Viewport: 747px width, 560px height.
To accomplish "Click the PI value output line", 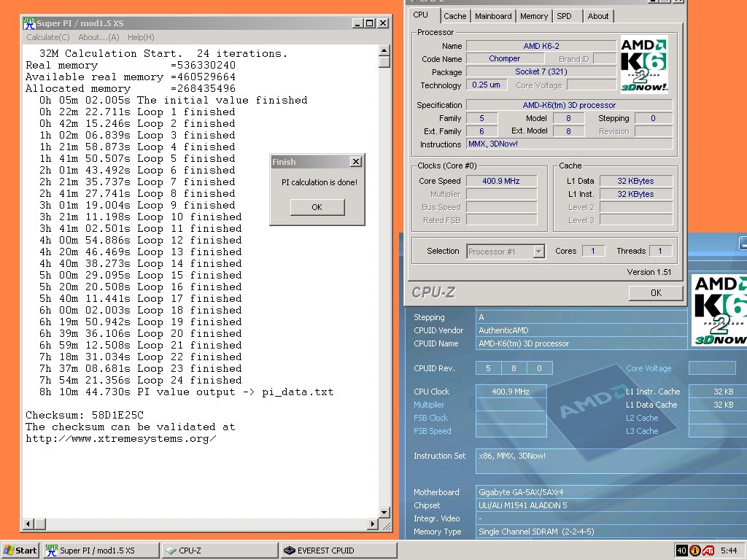I will pos(186,392).
